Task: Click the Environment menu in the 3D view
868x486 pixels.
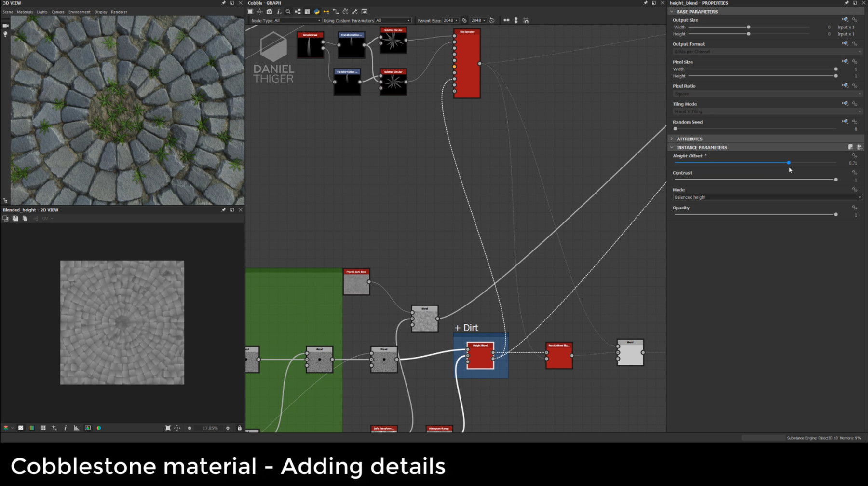Action: [79, 12]
